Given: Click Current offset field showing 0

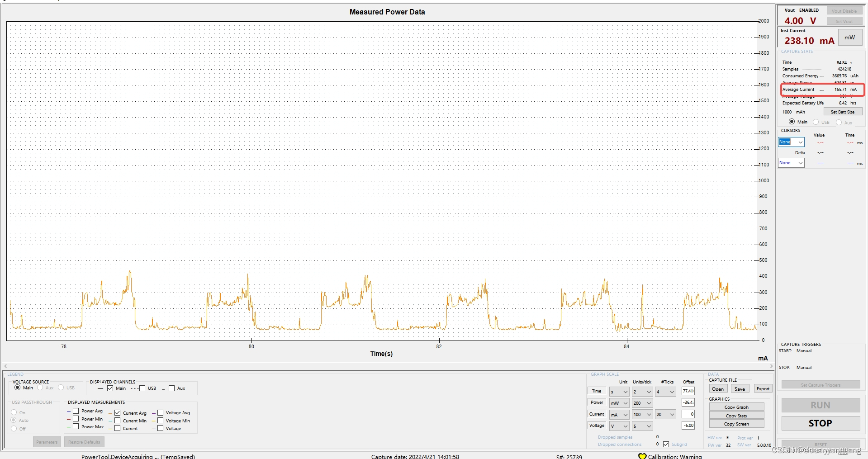Looking at the screenshot, I should point(688,414).
